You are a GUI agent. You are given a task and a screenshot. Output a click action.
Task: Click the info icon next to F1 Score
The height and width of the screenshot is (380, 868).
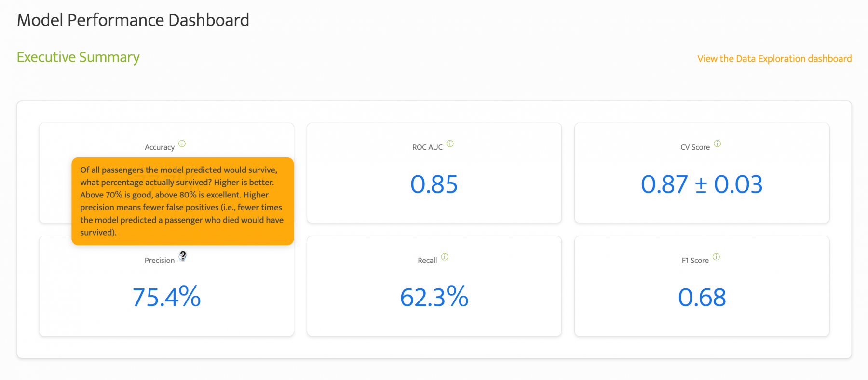click(717, 257)
